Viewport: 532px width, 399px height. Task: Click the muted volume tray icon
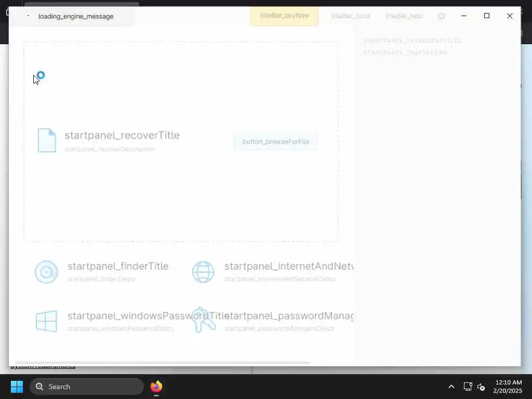tap(481, 387)
